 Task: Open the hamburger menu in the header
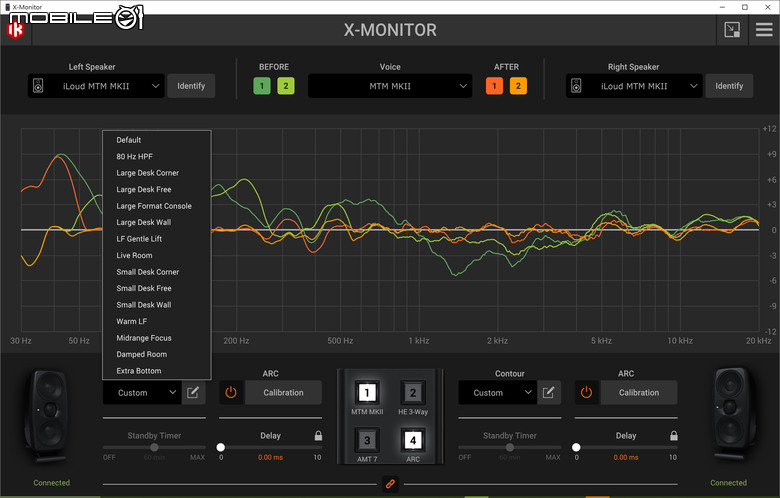tap(764, 30)
